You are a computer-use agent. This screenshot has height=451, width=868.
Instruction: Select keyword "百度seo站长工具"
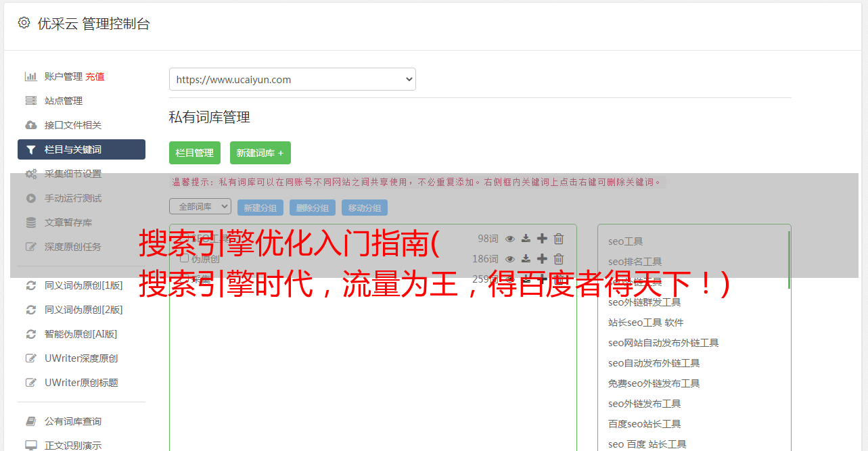point(644,424)
